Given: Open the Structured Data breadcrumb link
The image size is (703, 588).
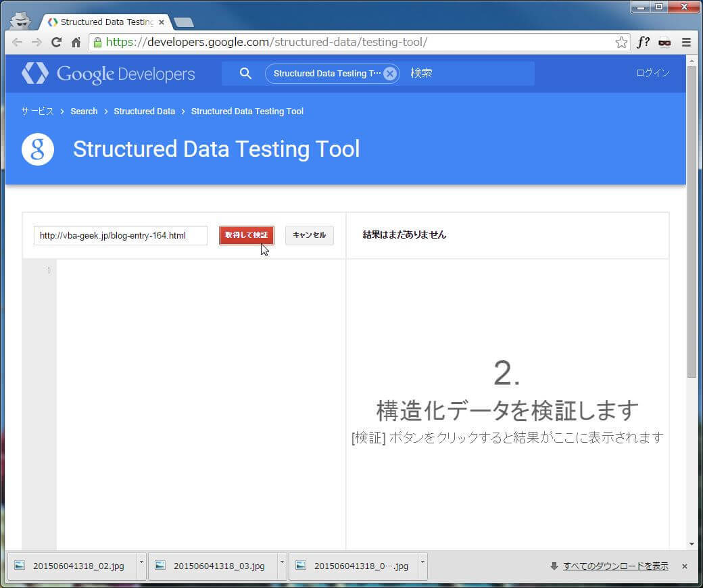Looking at the screenshot, I should tap(144, 112).
